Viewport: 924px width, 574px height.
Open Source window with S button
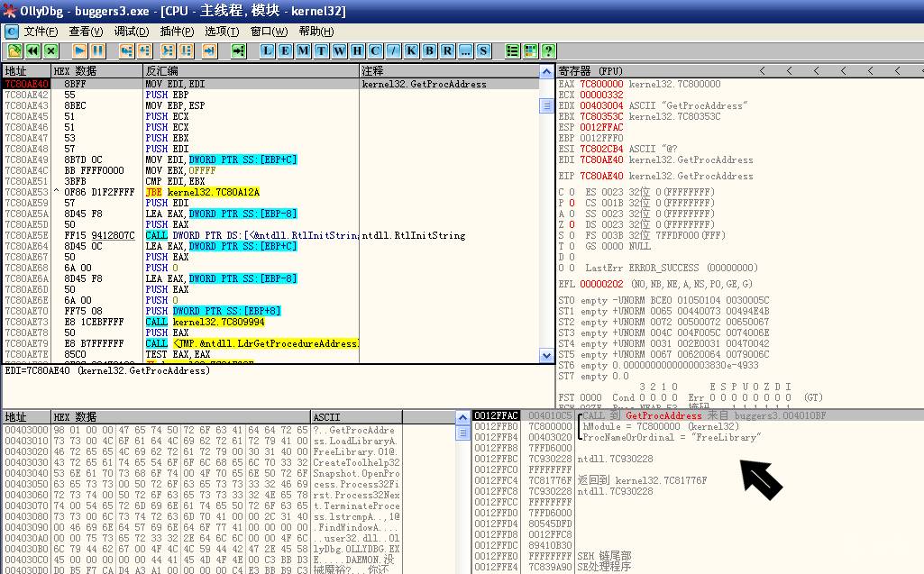[x=483, y=50]
